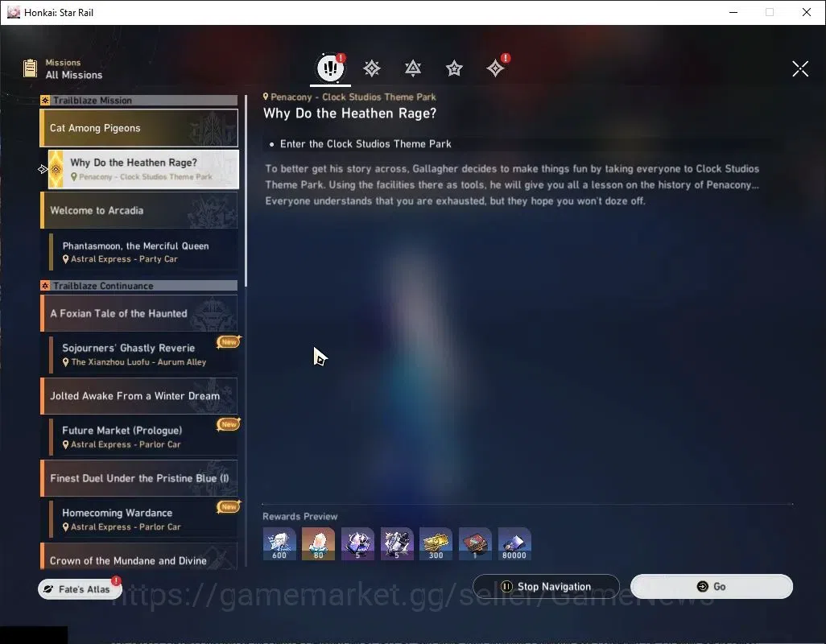Screen dimensions: 826x644
Task: Stop Navigation for current mission
Action: point(546,587)
